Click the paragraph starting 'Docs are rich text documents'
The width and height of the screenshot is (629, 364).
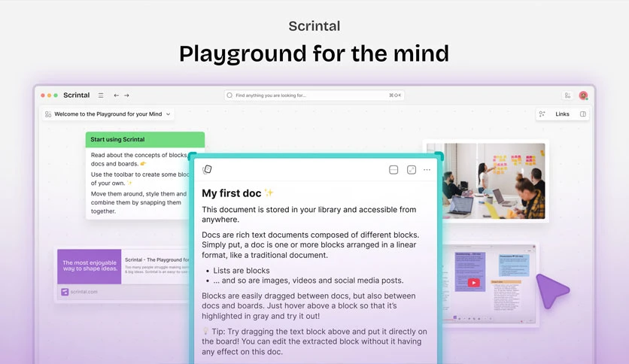310,245
